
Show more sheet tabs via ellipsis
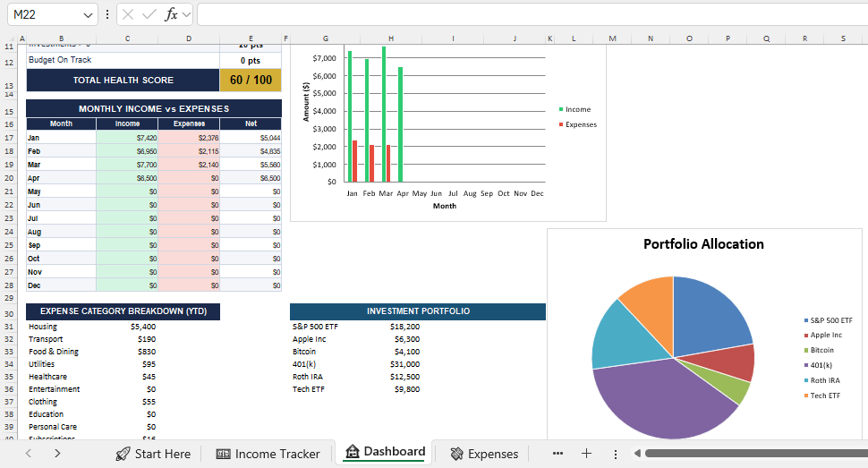coord(557,454)
